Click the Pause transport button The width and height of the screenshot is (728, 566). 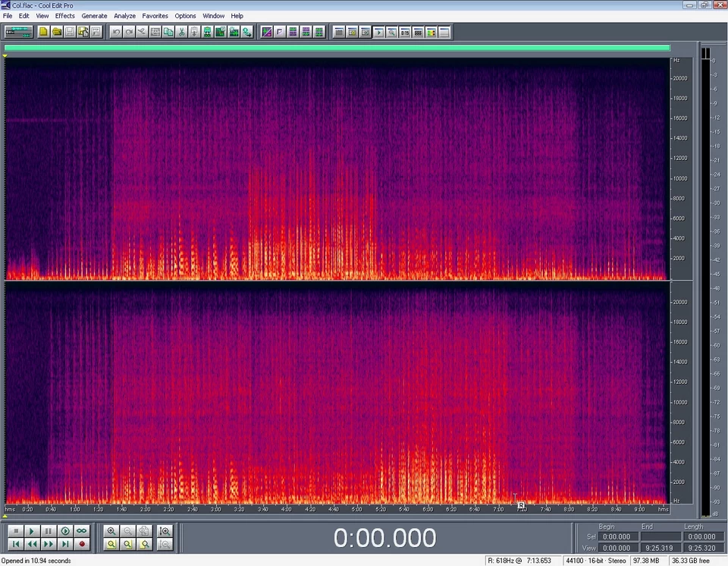pyautogui.click(x=49, y=531)
